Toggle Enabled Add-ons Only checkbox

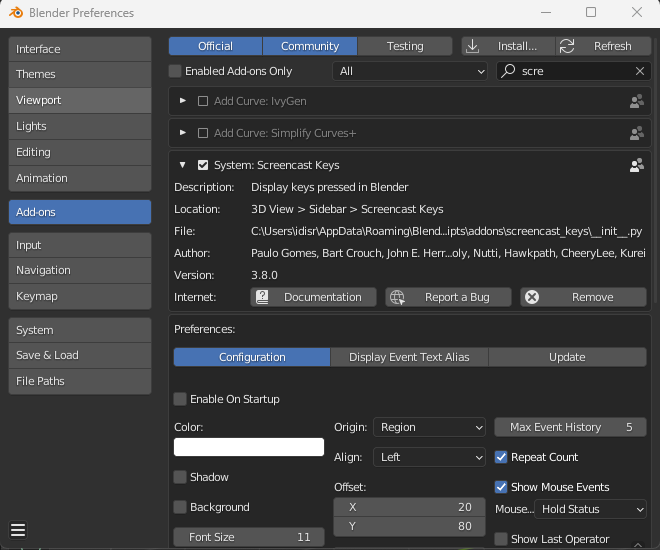click(175, 71)
